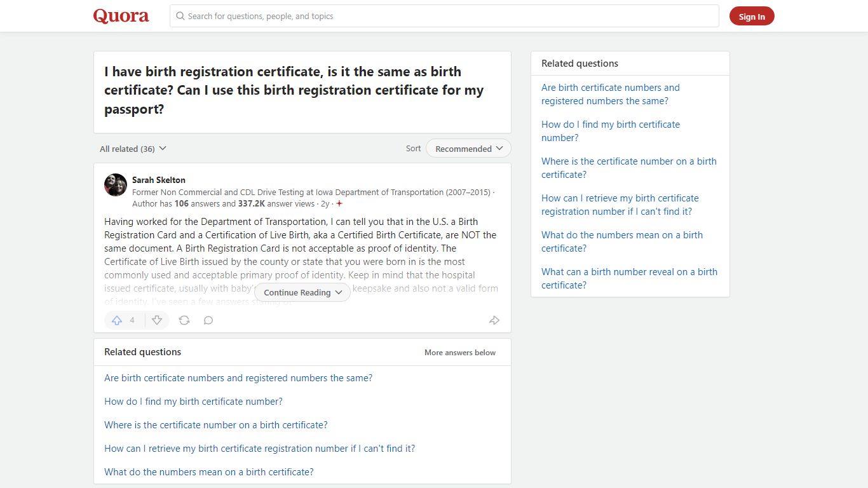Open sidebar link 'What do the numbers mean on a birth certificate?'
The image size is (868, 488).
pos(622,241)
